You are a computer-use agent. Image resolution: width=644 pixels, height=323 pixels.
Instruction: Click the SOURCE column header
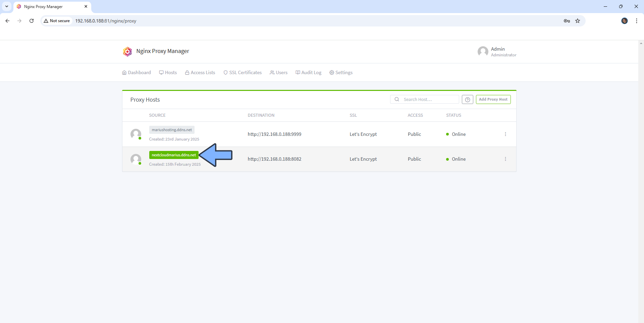pos(157,115)
